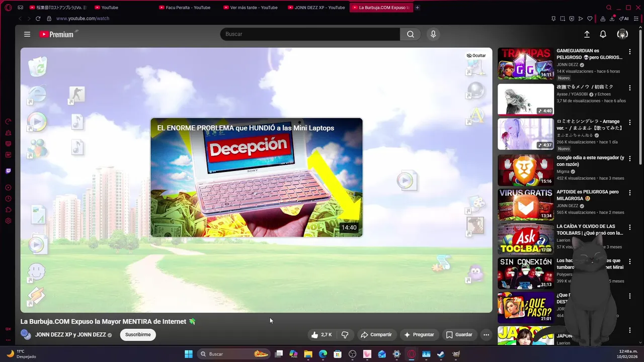644x362 pixels.
Task: Click the Compartir share button
Action: click(376, 334)
